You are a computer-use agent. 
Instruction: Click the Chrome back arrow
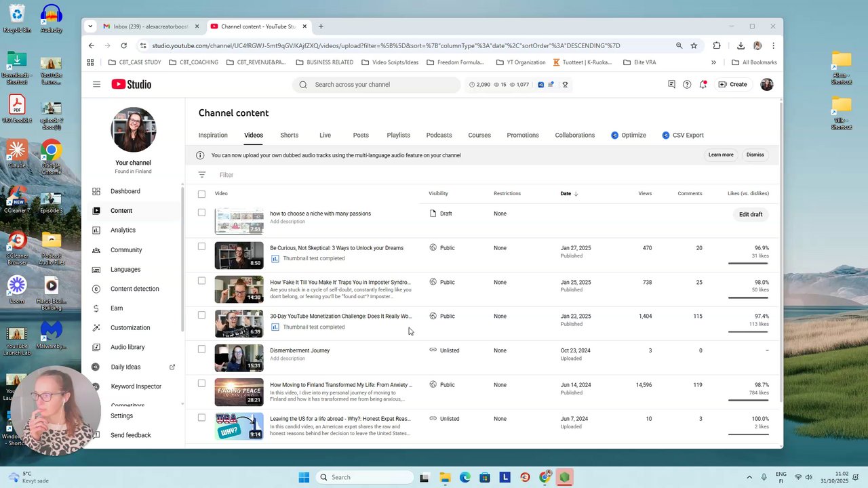(x=91, y=45)
